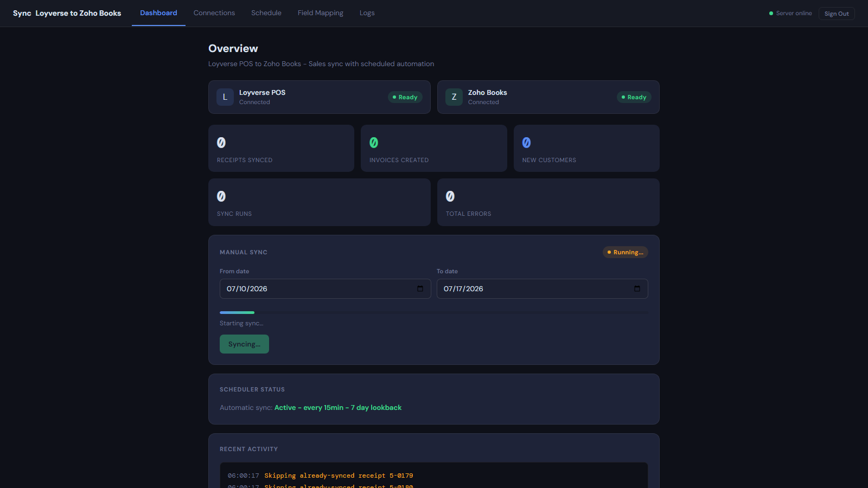868x488 pixels.
Task: Click the "RECENT ACTIVITY" section label
Action: pyautogui.click(x=248, y=449)
